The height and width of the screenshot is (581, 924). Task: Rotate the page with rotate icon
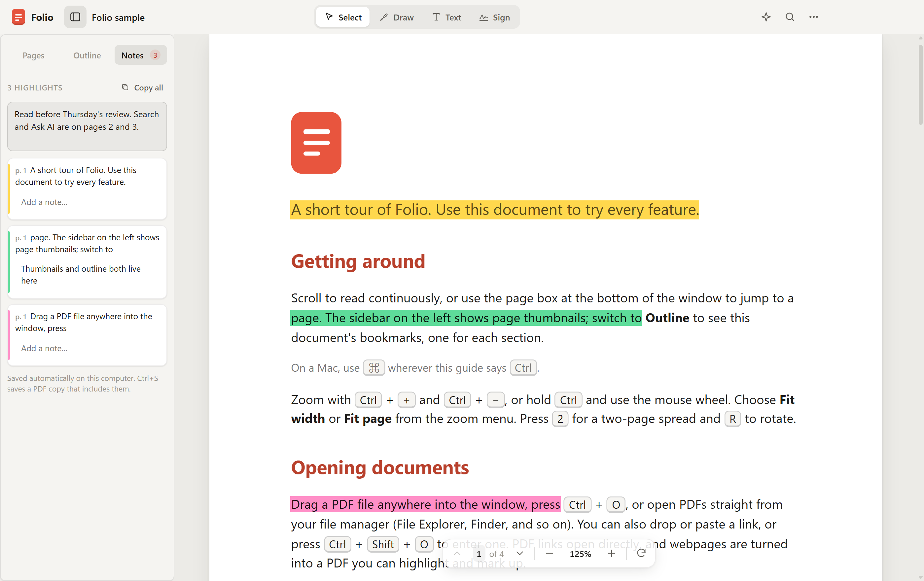point(641,553)
